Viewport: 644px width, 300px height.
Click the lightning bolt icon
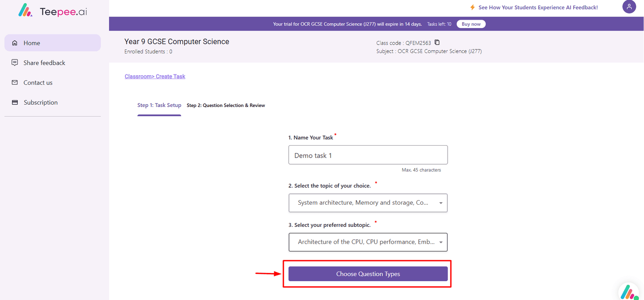point(473,7)
